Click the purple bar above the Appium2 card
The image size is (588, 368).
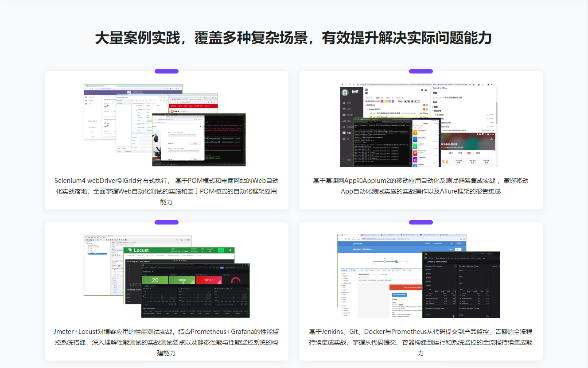[421, 71]
